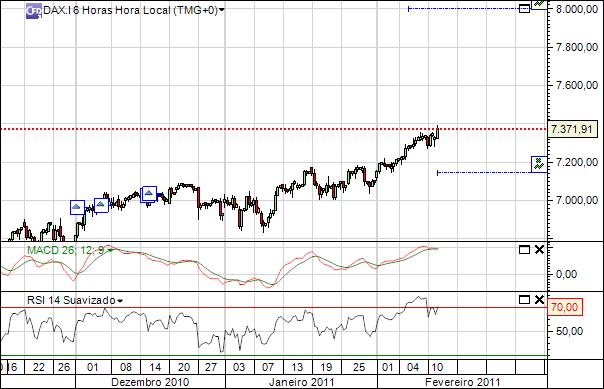This screenshot has height=389, width=604.
Task: Click date label 10 in Fevereiro
Action: point(437,367)
